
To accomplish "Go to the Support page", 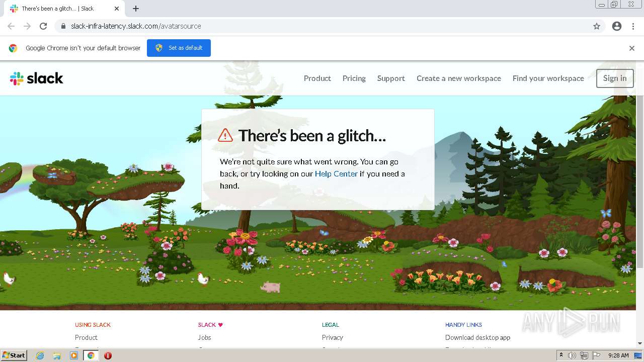I will pos(391,78).
